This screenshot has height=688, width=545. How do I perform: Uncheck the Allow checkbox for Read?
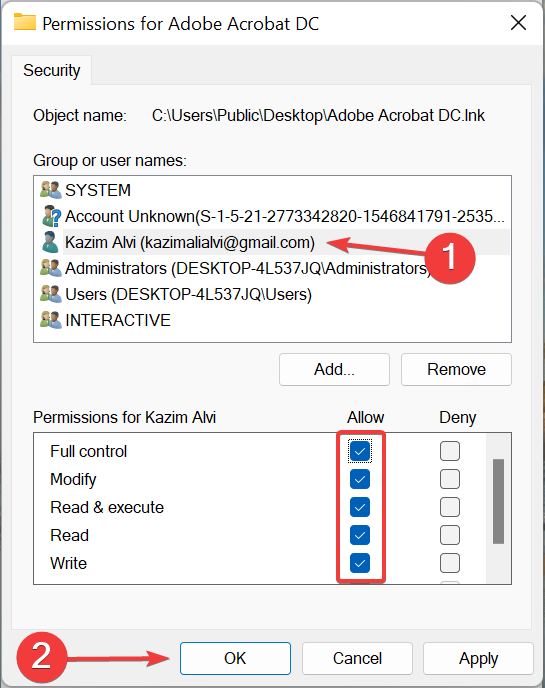360,535
